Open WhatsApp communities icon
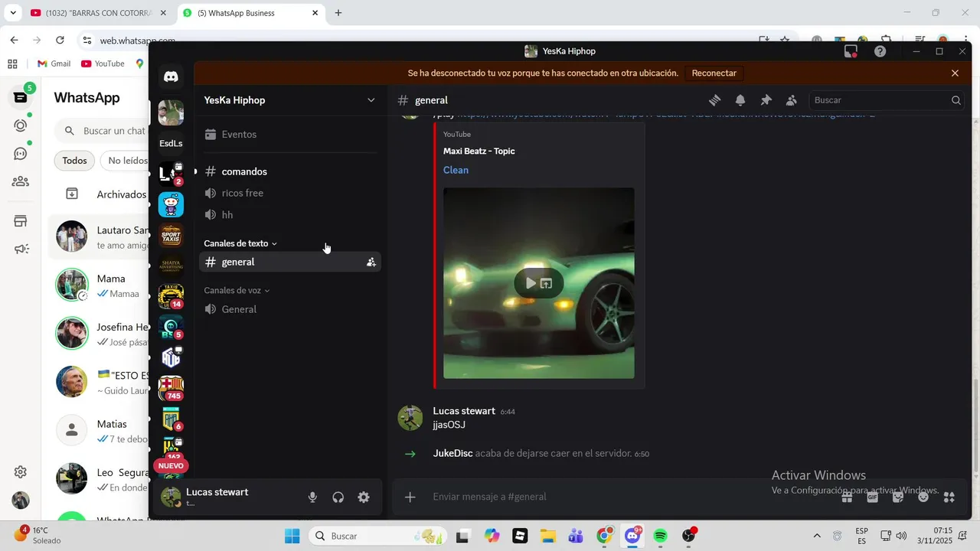Viewport: 980px width, 551px height. point(21,181)
